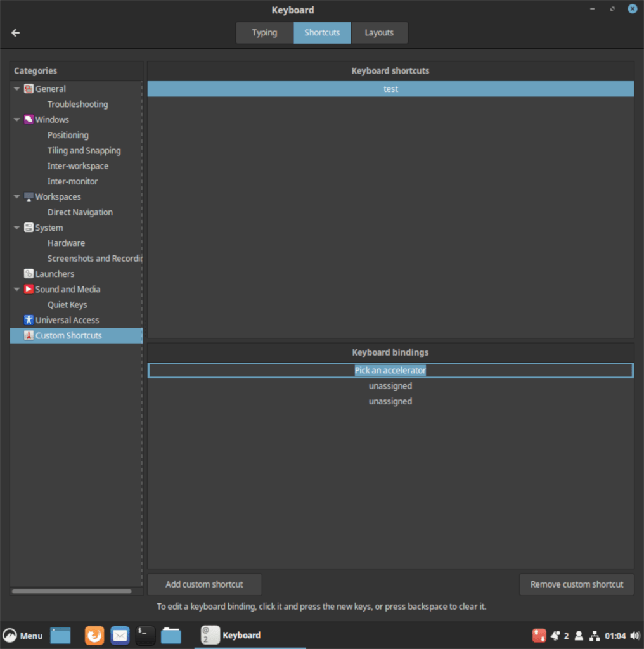Open the network tray icon
Viewport: 644px width, 649px height.
[x=594, y=635]
